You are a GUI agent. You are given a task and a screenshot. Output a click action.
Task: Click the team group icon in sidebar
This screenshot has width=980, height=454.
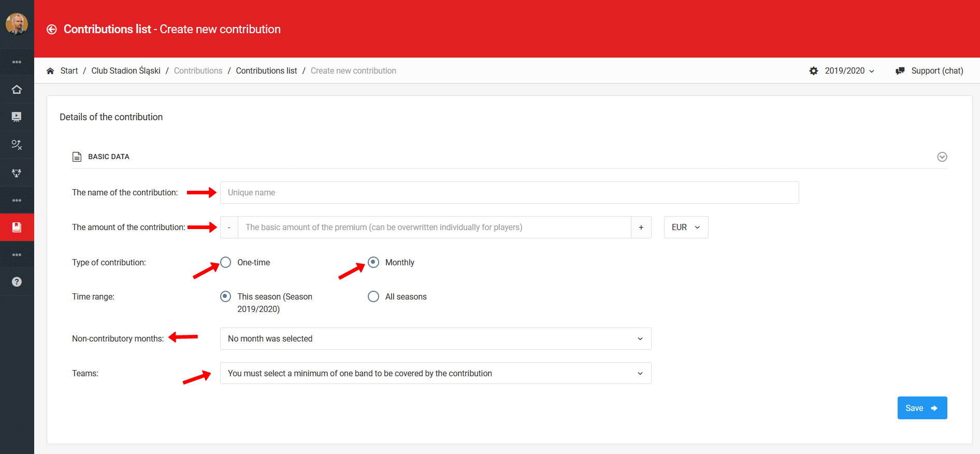click(x=17, y=173)
